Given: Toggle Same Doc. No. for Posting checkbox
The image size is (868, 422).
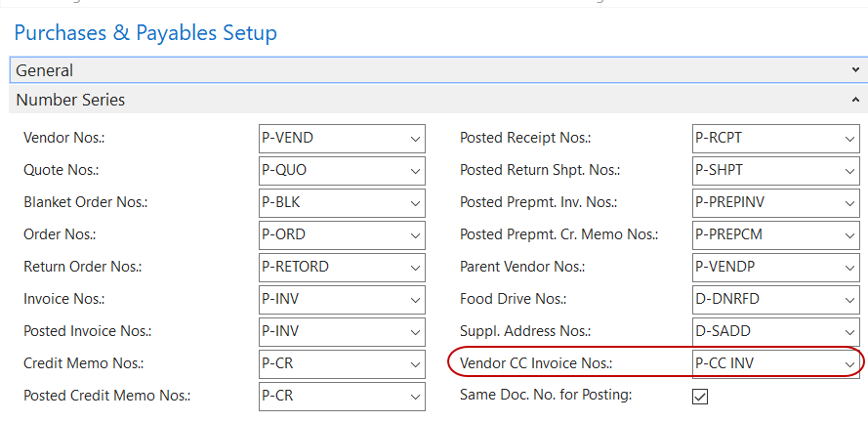Looking at the screenshot, I should 699,397.
